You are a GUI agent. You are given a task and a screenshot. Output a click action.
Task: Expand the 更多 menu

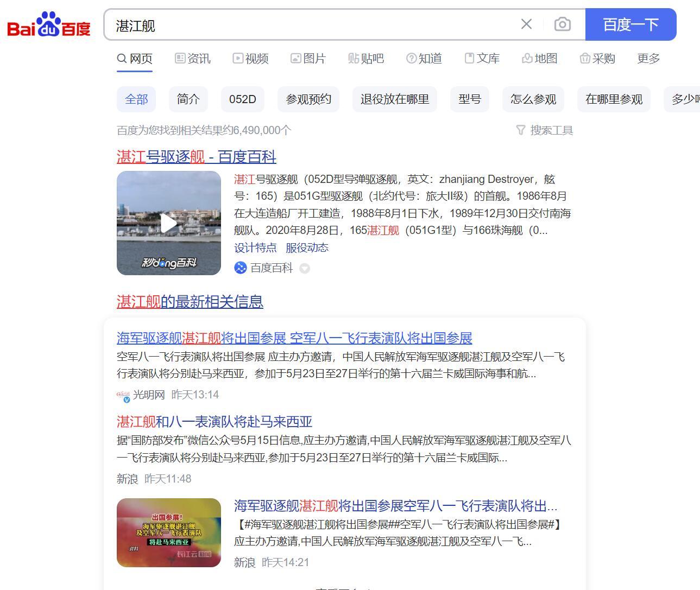click(648, 58)
